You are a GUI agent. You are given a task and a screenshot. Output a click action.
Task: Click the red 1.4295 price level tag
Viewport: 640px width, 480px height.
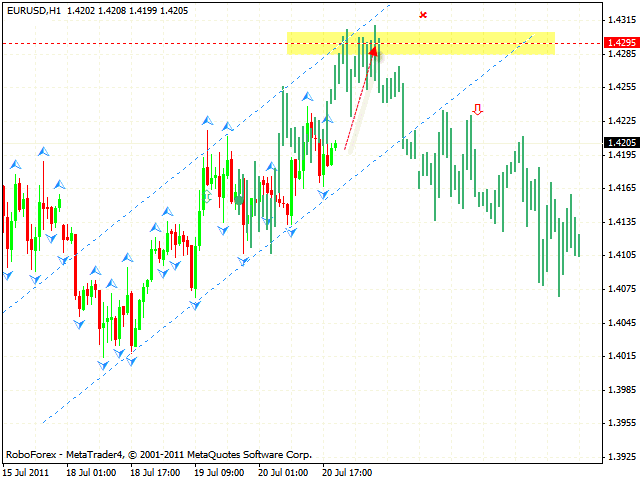tap(617, 43)
